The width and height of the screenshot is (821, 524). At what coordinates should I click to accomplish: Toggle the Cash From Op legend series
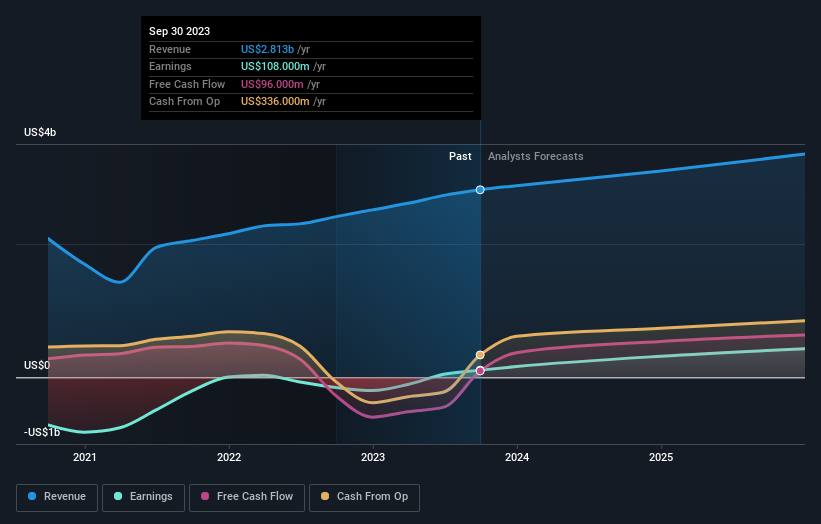click(x=364, y=497)
